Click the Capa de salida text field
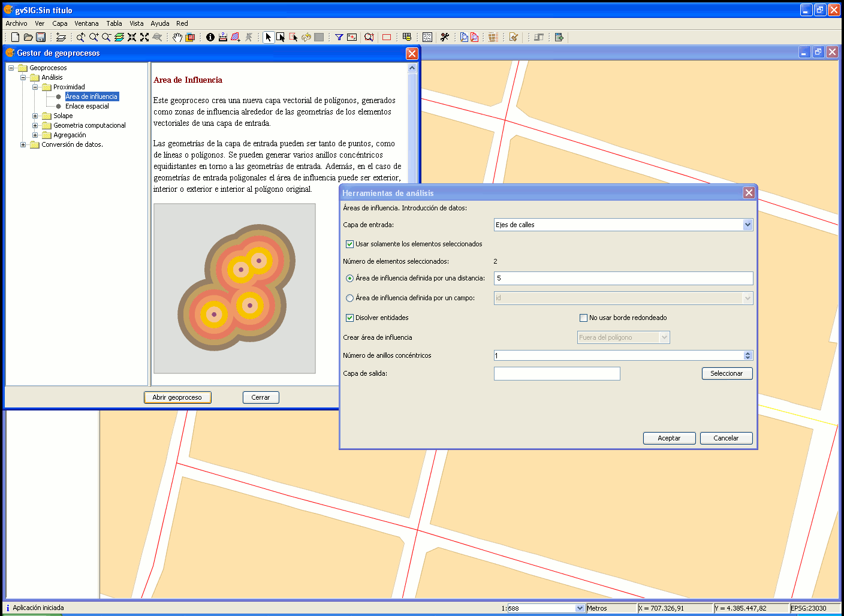Viewport: 844px width, 616px height. 557,373
